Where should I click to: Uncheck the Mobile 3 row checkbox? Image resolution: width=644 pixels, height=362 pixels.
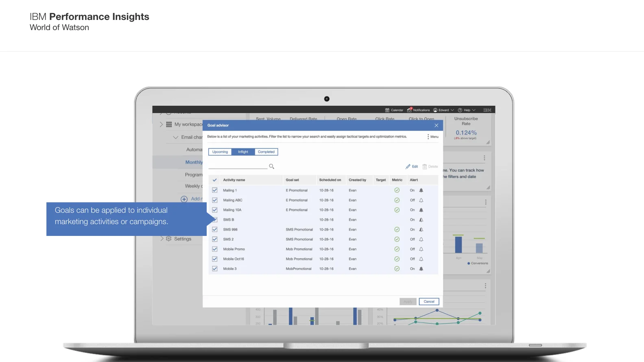(215, 269)
